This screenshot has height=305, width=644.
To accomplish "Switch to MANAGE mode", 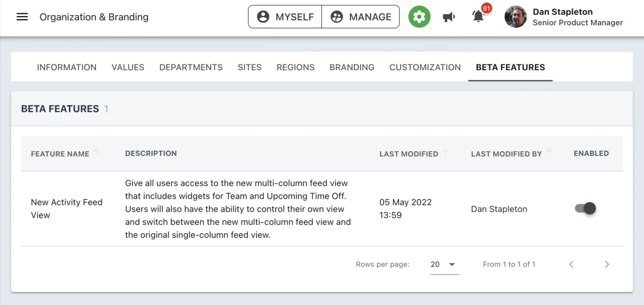I will point(361,17).
